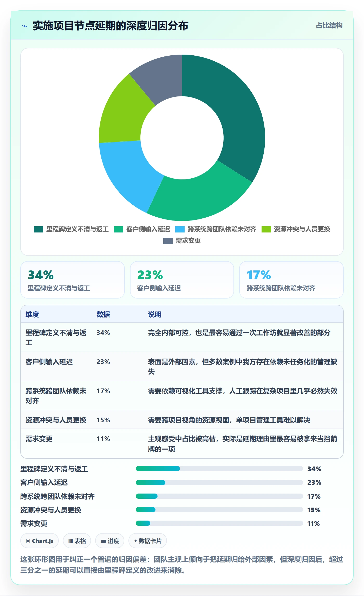Viewport: 364px width, 596px height.
Task: Click the 数据卡片 tag diamond icon
Action: point(135,541)
